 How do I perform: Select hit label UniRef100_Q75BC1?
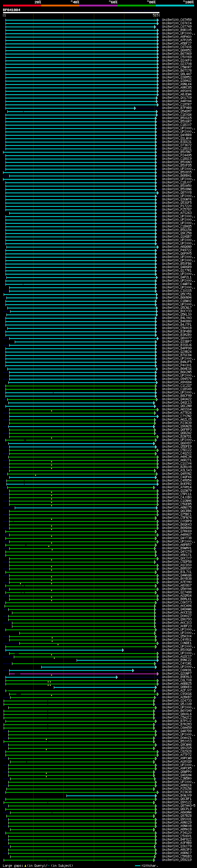[x=177, y=514]
